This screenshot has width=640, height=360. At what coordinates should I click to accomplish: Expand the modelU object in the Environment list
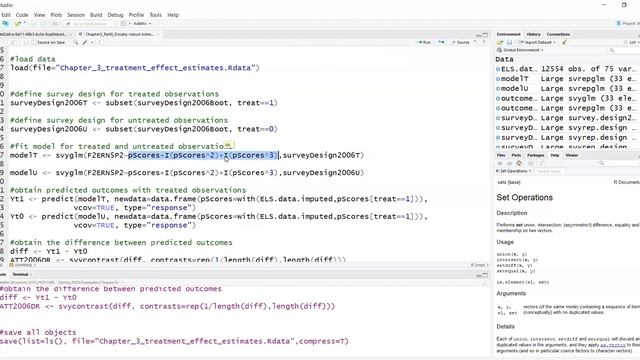(498, 89)
